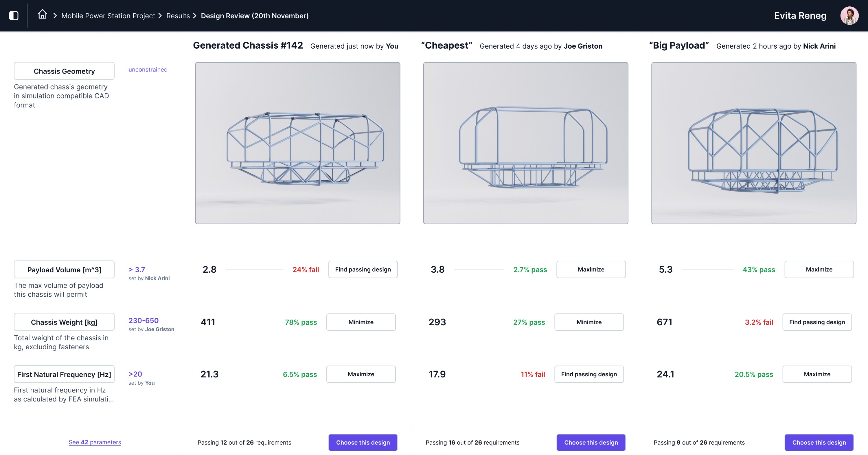868x455 pixels.
Task: Toggle the sidebar panel icon
Action: click(x=14, y=16)
